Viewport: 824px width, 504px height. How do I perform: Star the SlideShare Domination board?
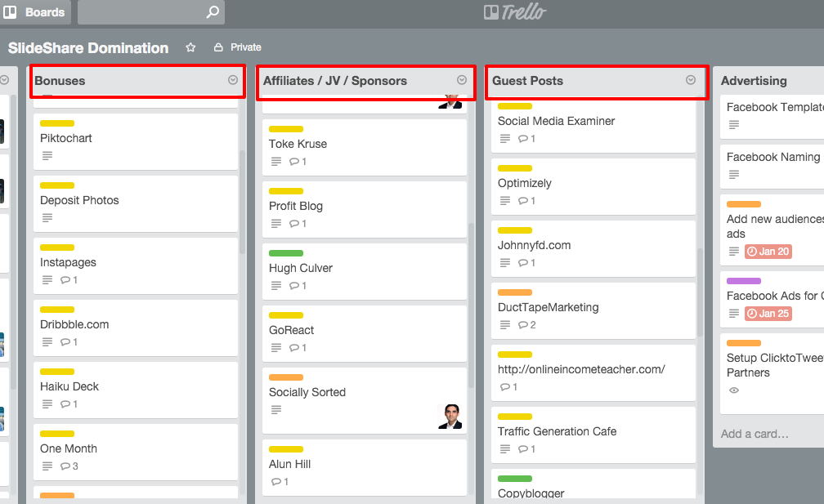[x=190, y=47]
